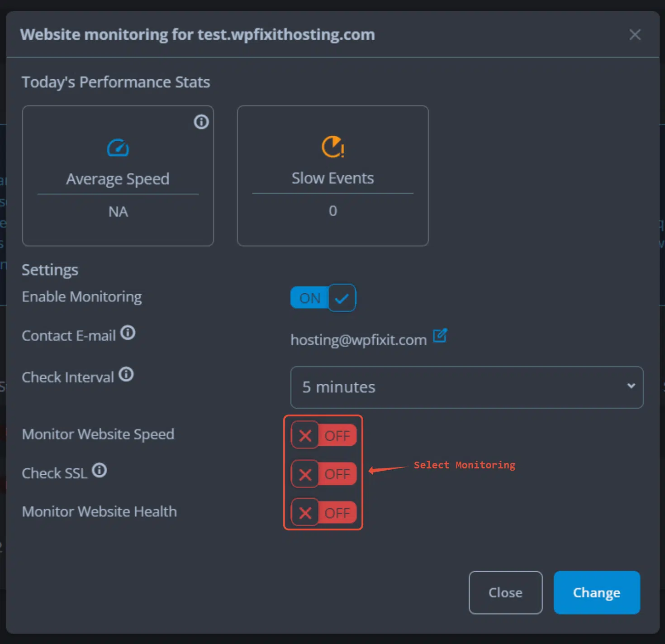Enable the Monitor Website Speed toggle

324,435
